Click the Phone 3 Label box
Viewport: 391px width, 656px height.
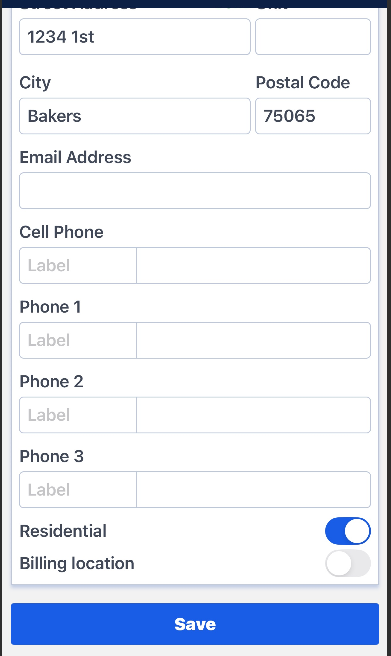tap(78, 489)
